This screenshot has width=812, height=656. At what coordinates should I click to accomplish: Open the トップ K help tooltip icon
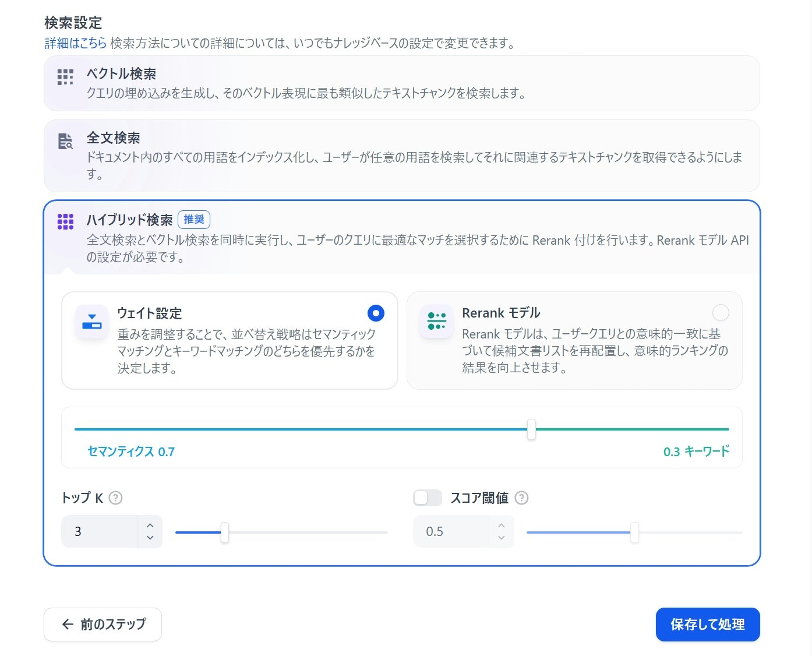click(115, 498)
